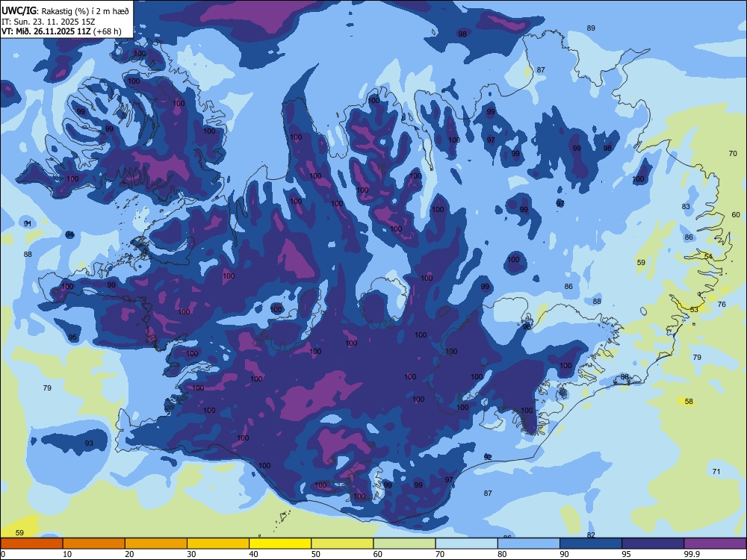
Task: Click the dark orange 0–10 legend swatch
Action: coord(31,544)
